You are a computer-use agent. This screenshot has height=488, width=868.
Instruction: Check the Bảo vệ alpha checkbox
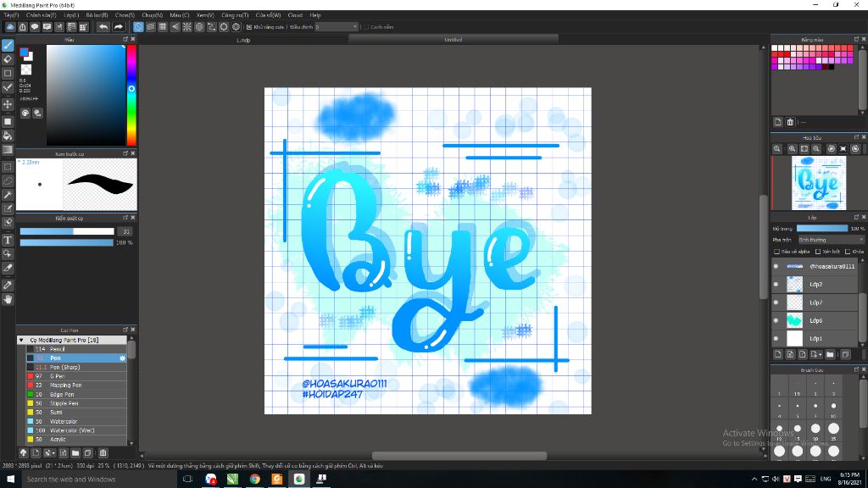click(x=776, y=252)
